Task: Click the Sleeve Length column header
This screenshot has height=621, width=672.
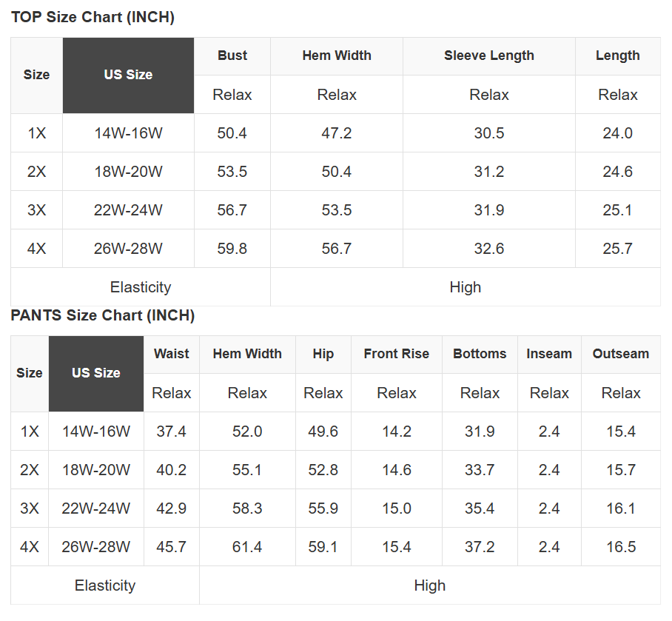Action: pos(488,56)
